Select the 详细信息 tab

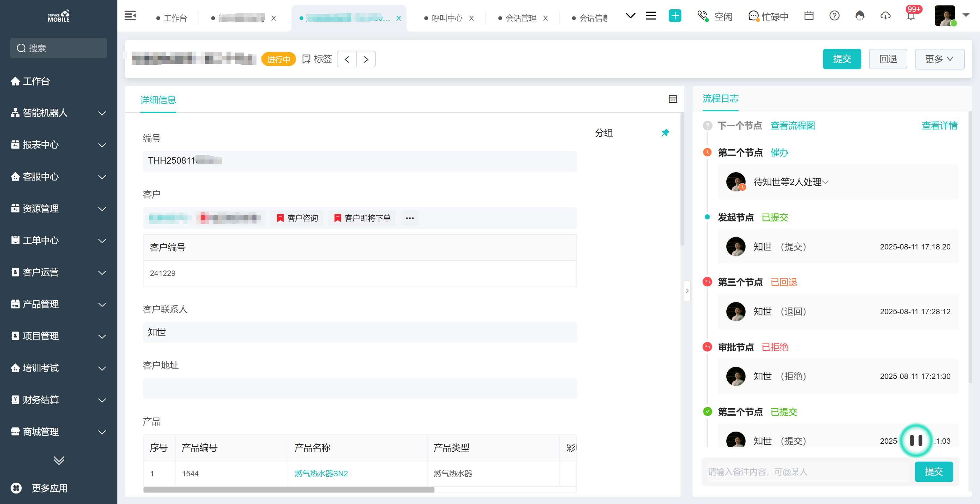(x=158, y=100)
